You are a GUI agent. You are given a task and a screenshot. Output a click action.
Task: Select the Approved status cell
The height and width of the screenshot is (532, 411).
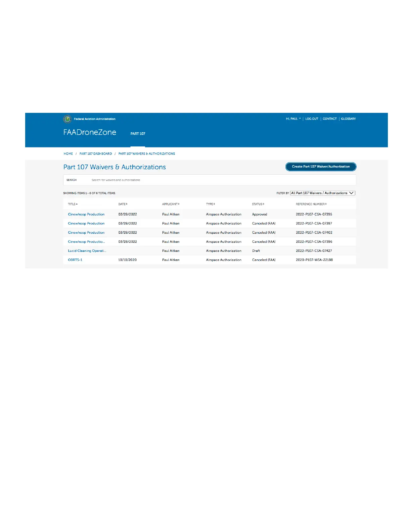tap(260, 214)
